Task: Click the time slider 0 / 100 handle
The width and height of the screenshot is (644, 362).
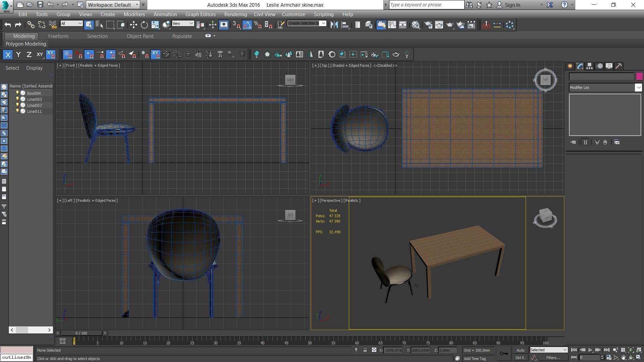Action: (81, 333)
